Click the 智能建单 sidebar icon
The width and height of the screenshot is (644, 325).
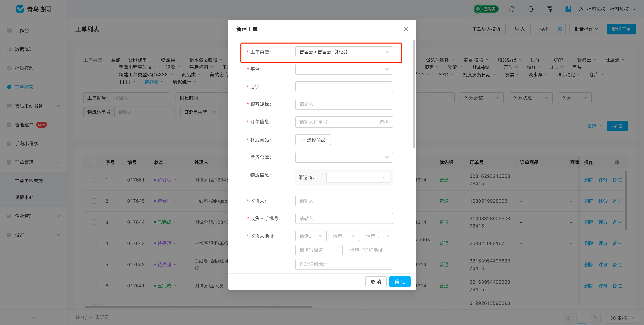pyautogui.click(x=9, y=125)
